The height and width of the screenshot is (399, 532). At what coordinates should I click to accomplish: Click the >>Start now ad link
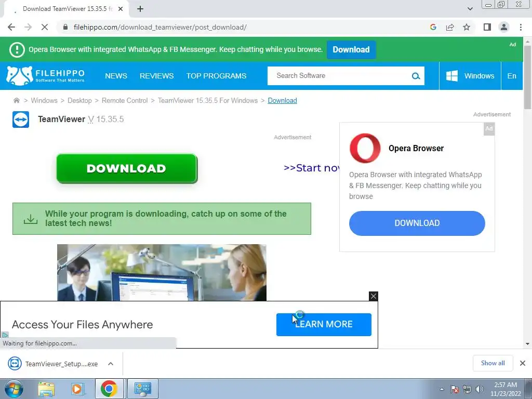pos(311,168)
